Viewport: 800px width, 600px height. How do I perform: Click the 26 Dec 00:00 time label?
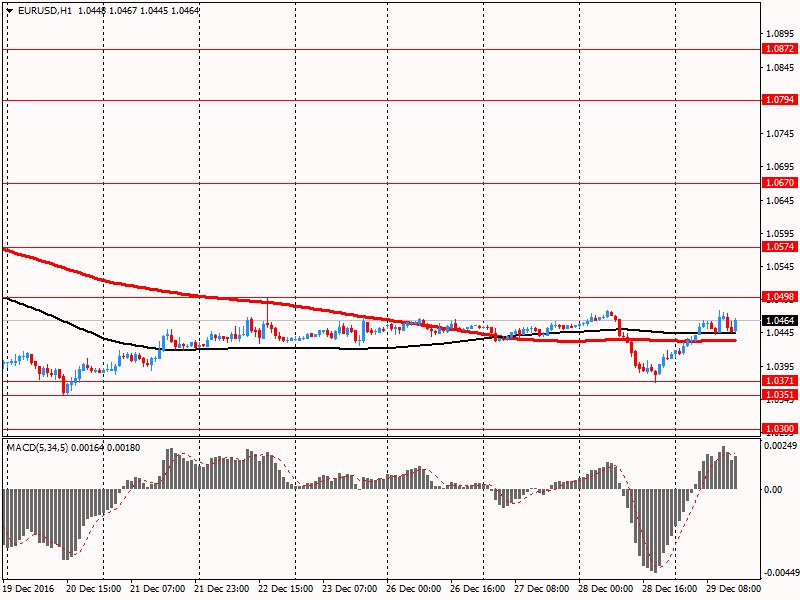click(x=414, y=589)
